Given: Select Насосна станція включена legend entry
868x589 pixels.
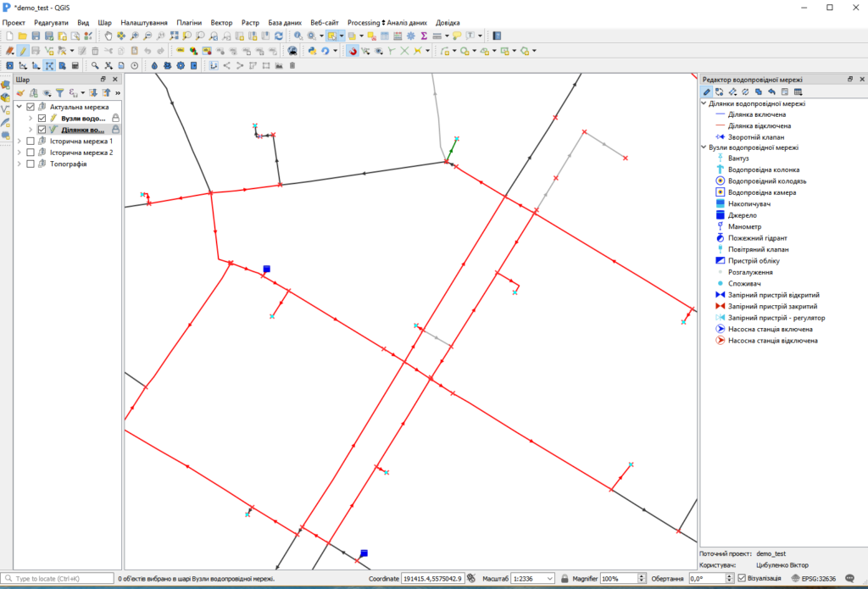Looking at the screenshot, I should (770, 330).
